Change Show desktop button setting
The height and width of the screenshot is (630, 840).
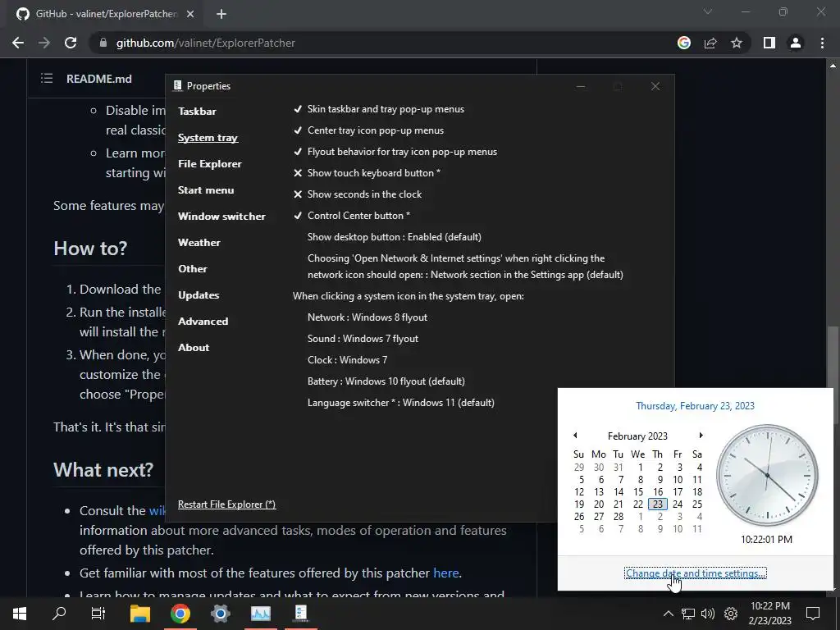click(x=395, y=237)
